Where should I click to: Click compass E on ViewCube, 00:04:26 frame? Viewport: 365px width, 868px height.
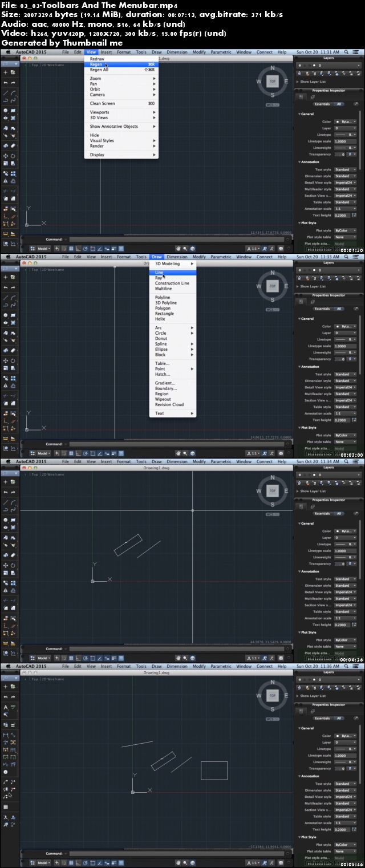[286, 490]
